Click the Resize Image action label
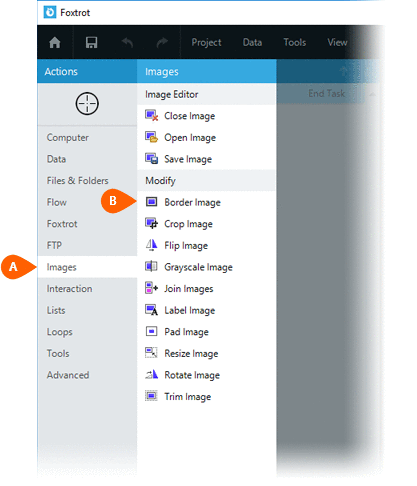The height and width of the screenshot is (486, 417). (191, 353)
